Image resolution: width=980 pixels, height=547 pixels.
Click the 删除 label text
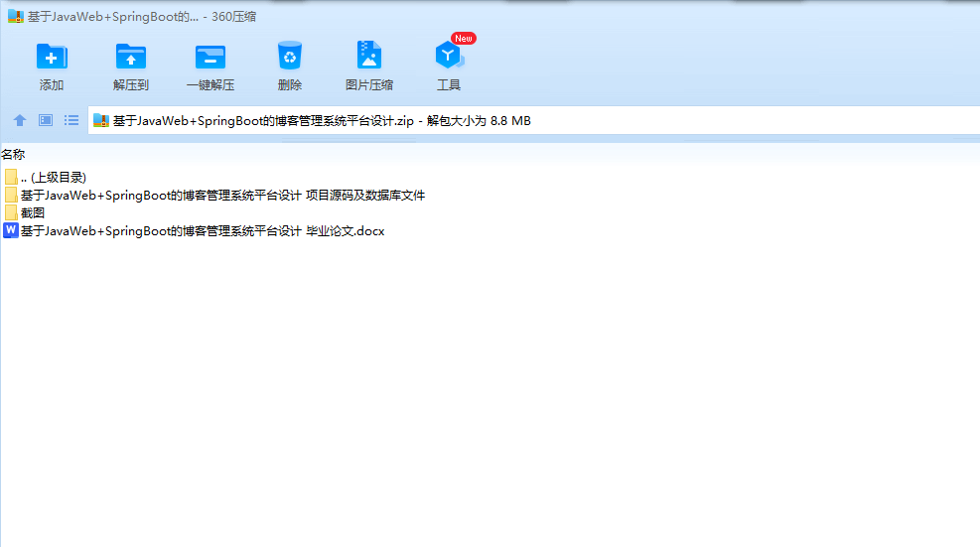tap(289, 85)
